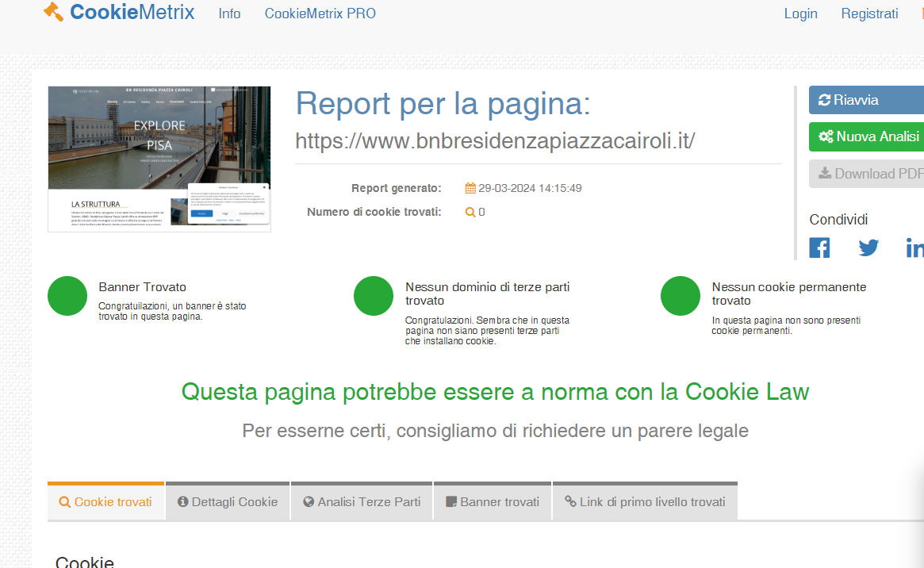
Task: Click the 'Banner Trovato' heading
Action: [x=143, y=287]
